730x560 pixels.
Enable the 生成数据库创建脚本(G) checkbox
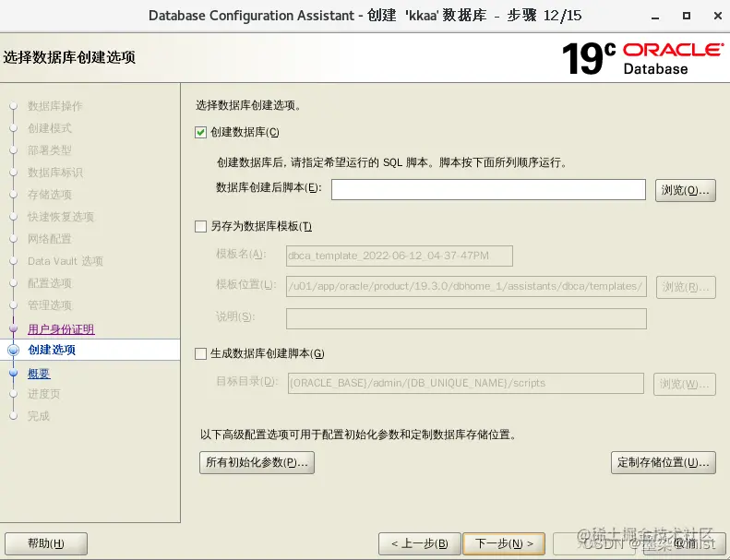pyautogui.click(x=200, y=353)
